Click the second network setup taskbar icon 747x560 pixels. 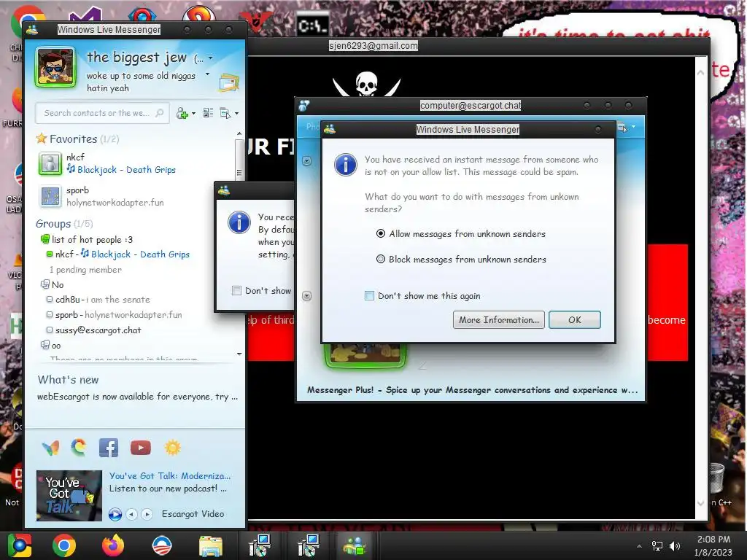(308, 545)
